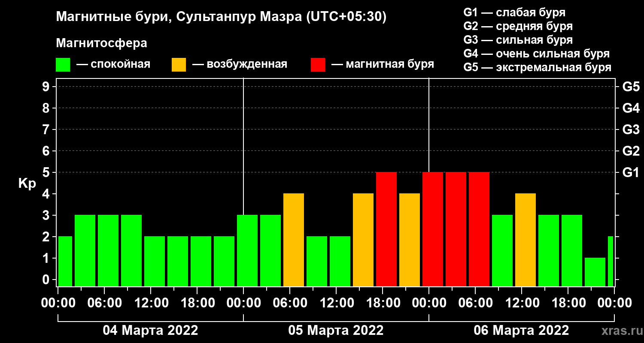Screen dimensions: 644x343
Task: Click the orange legend swatch for возбужденная
Action: (x=179, y=65)
